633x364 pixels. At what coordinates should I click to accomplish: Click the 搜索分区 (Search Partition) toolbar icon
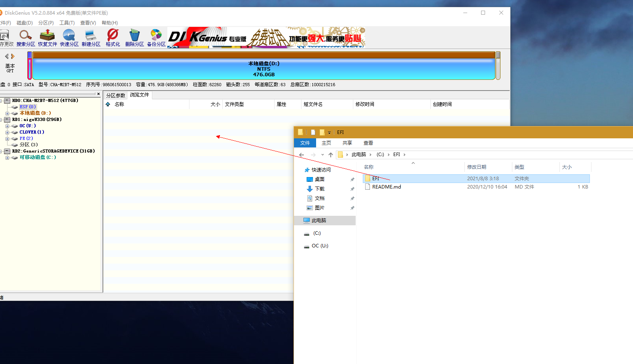tap(26, 36)
